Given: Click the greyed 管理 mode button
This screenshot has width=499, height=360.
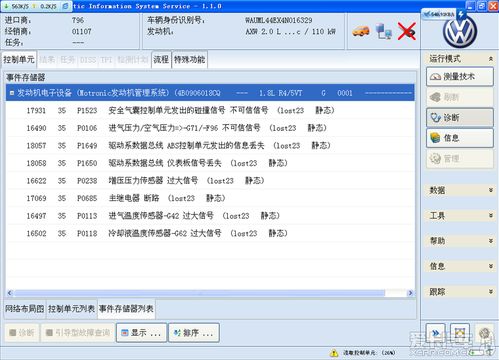Looking at the screenshot, I should point(460,158).
